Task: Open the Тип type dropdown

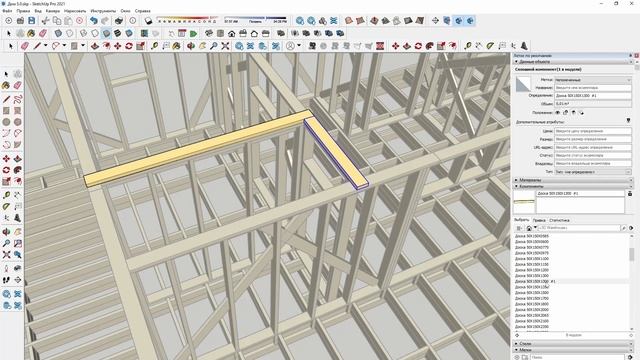Action: (593, 172)
